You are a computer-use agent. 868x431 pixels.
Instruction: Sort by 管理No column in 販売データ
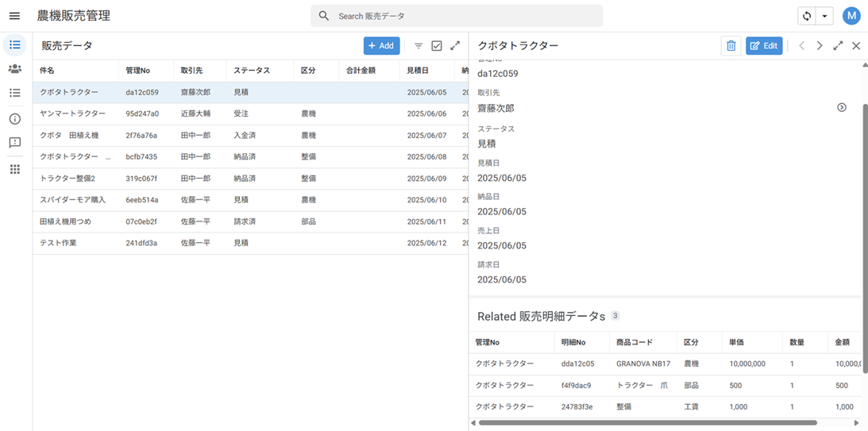138,71
